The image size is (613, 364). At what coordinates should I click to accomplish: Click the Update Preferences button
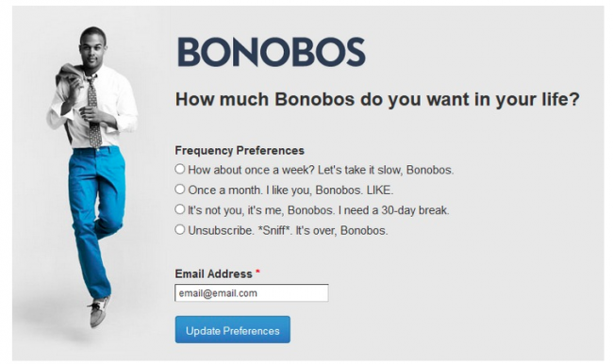point(233,330)
